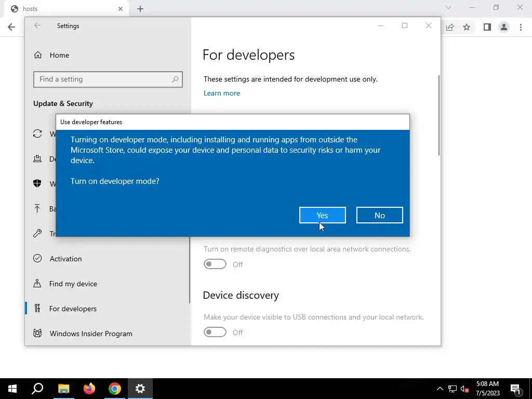Close the hosts tab in Chrome
The image size is (532, 399).
[x=121, y=9]
